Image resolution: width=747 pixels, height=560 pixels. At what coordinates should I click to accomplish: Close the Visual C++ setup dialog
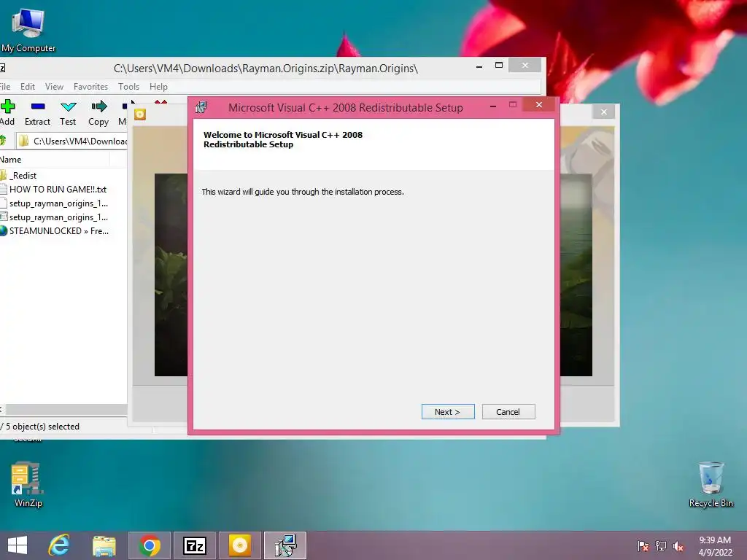pyautogui.click(x=539, y=105)
